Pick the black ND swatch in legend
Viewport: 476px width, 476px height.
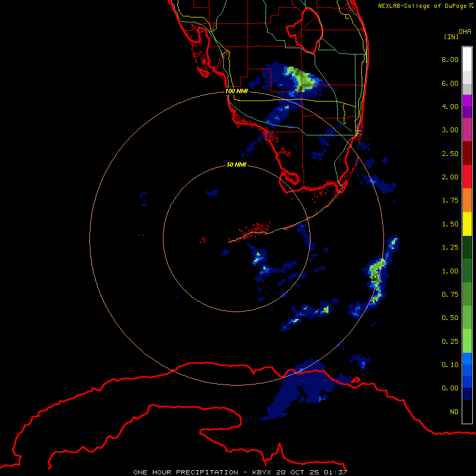467,411
